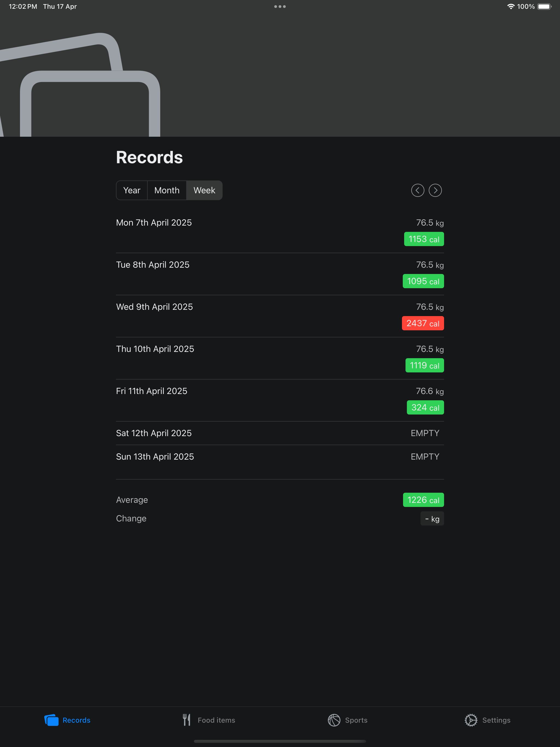Tap the Wi-Fi status icon
This screenshot has height=747, width=560.
pyautogui.click(x=511, y=6)
